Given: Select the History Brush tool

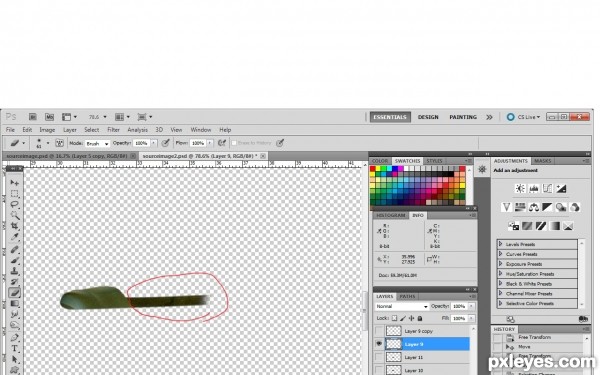Looking at the screenshot, I should (15, 282).
